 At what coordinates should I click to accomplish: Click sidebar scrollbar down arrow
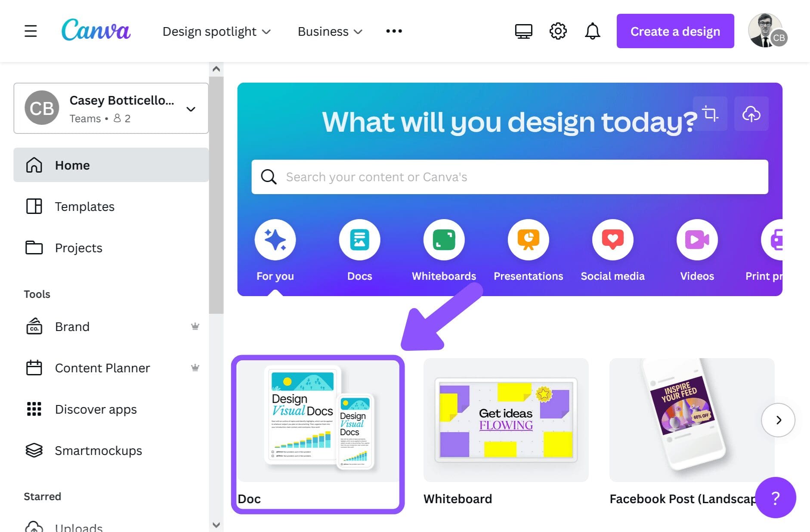coord(216,525)
